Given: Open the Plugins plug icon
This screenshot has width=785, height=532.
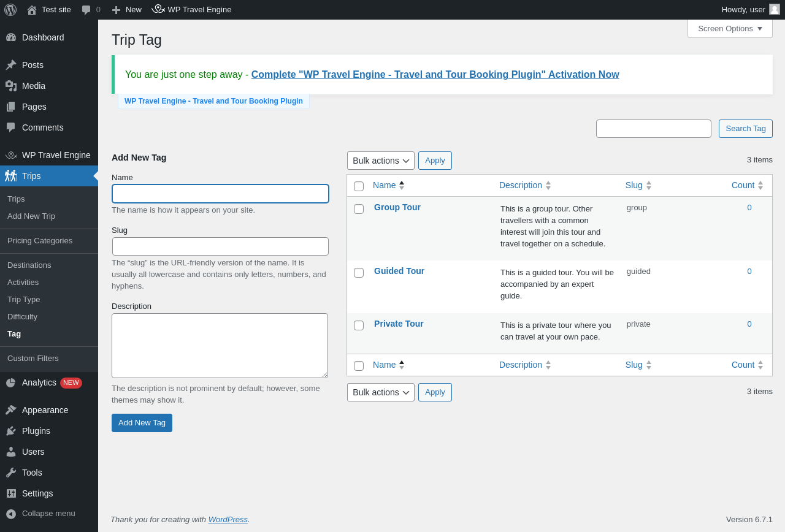Looking at the screenshot, I should [11, 431].
